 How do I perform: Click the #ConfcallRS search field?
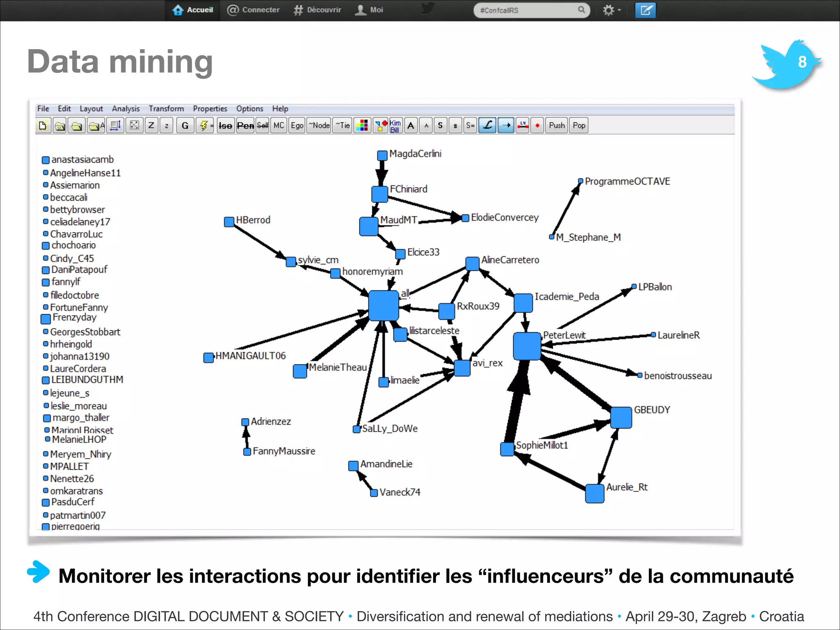pyautogui.click(x=532, y=10)
